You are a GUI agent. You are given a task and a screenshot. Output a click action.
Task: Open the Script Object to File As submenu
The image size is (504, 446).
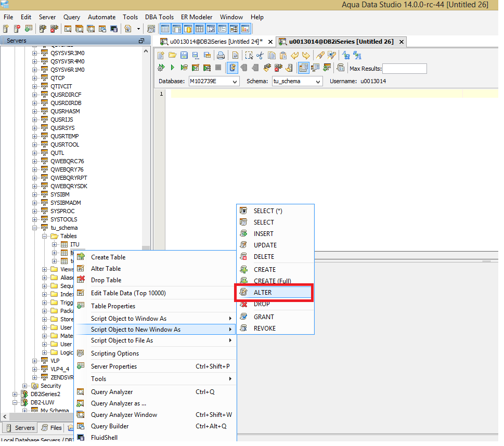156,340
